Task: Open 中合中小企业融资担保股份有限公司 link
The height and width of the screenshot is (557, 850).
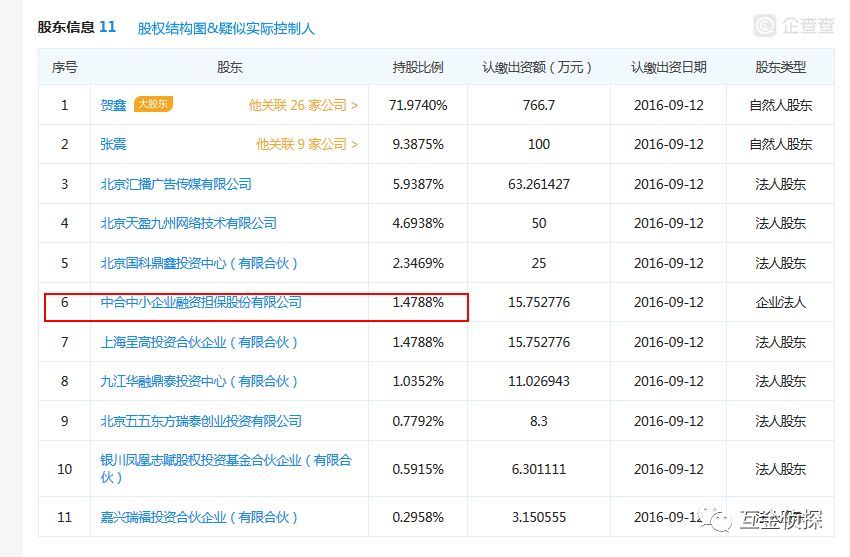Action: click(x=201, y=302)
